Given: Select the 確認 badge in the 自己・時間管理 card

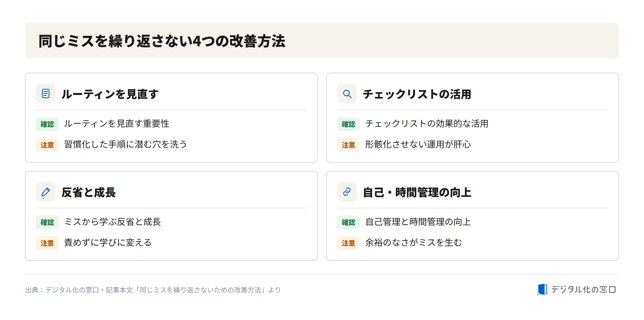Looking at the screenshot, I should (348, 222).
